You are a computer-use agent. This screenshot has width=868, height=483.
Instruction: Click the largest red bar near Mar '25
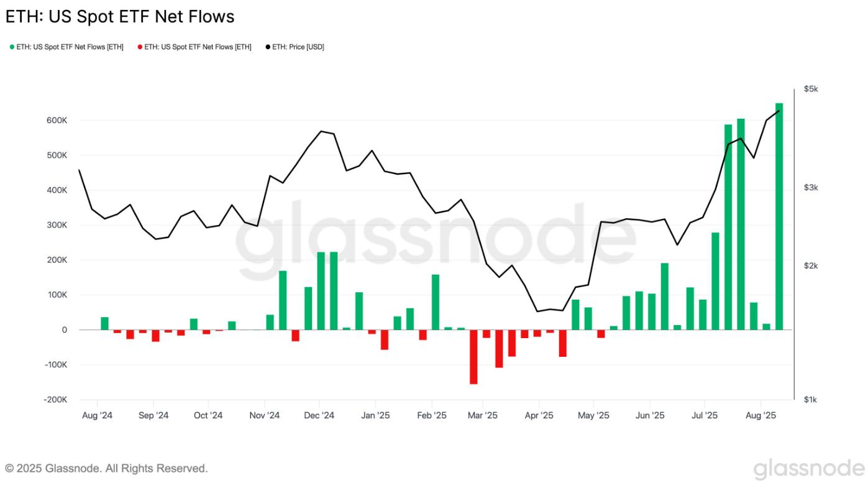click(473, 357)
